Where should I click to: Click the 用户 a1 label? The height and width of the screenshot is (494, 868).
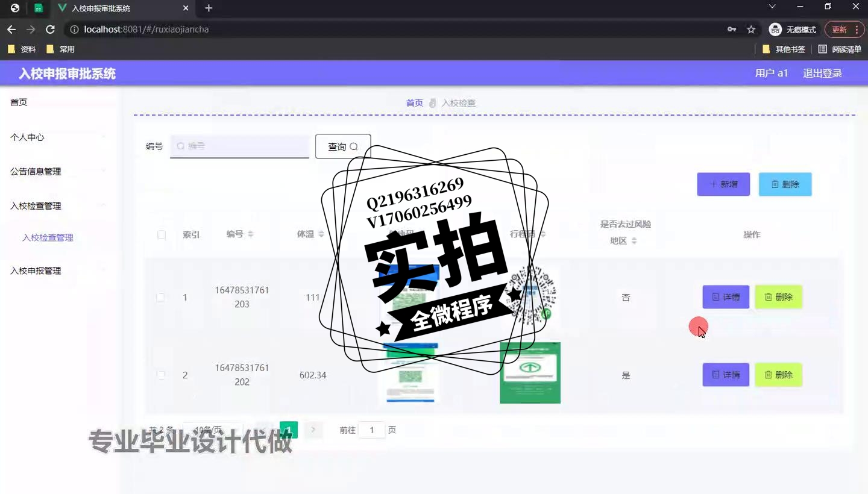[772, 73]
